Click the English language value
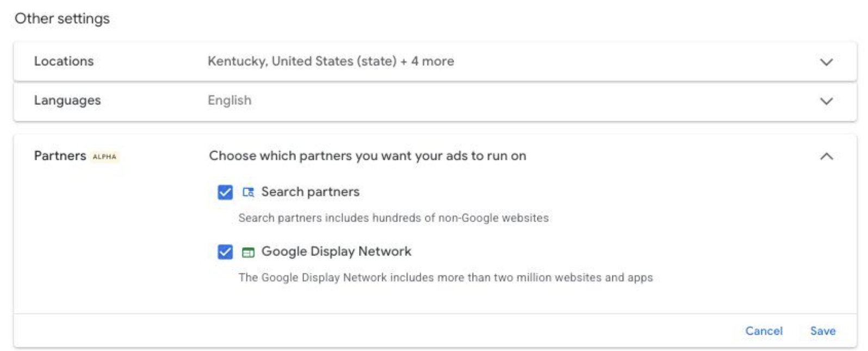 click(230, 101)
